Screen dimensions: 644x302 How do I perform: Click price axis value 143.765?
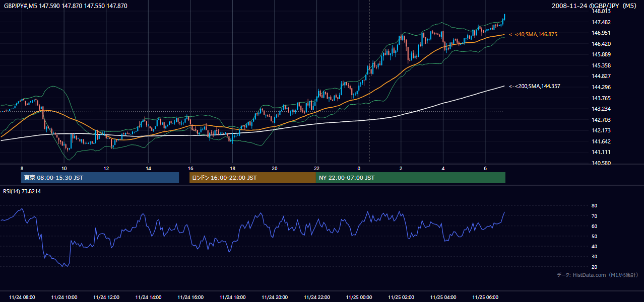[601, 98]
